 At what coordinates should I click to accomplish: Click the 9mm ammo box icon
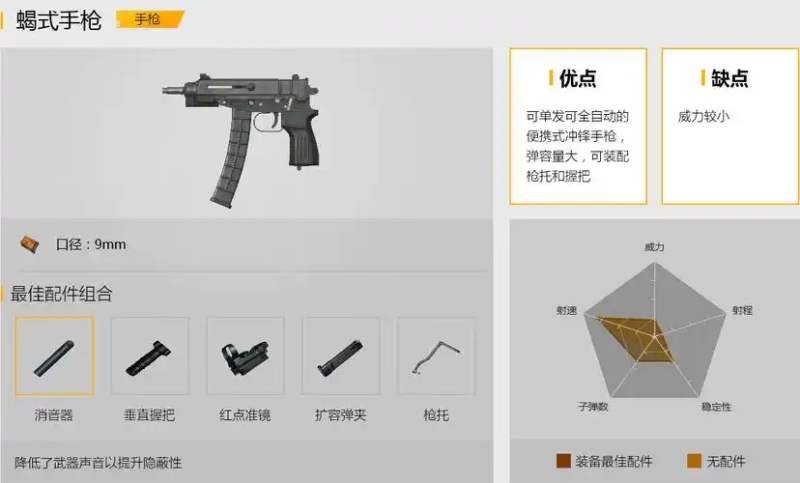tap(29, 245)
